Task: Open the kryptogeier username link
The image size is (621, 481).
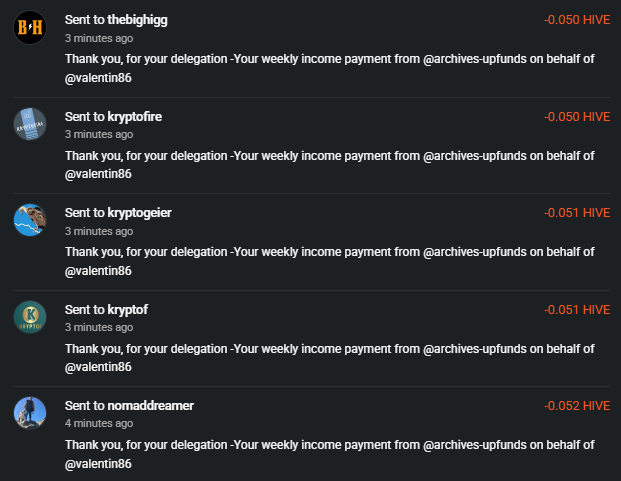Action: tap(139, 213)
